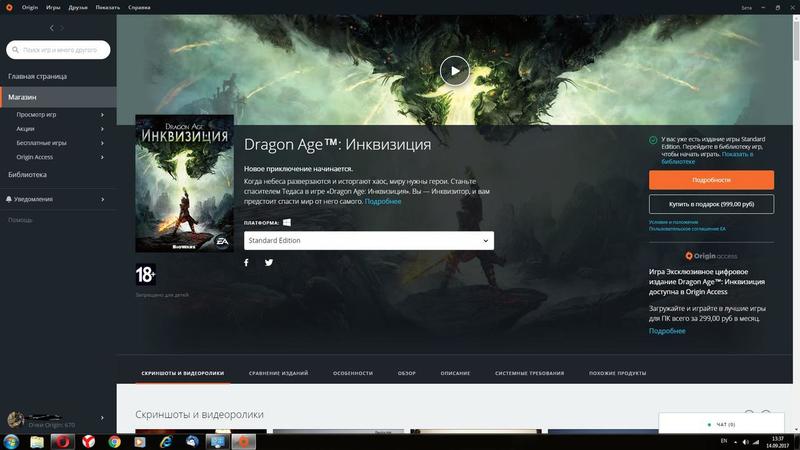Open the Windows Start menu
The height and width of the screenshot is (450, 800).
point(11,442)
